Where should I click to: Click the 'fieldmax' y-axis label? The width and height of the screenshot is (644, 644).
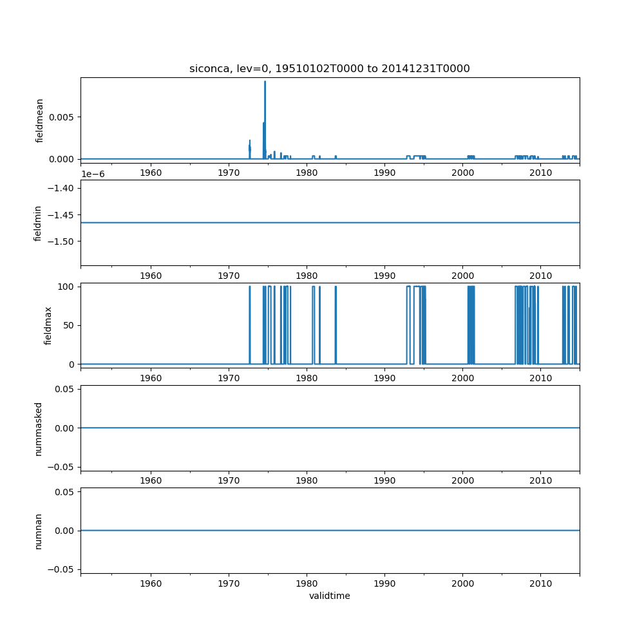[x=48, y=325]
